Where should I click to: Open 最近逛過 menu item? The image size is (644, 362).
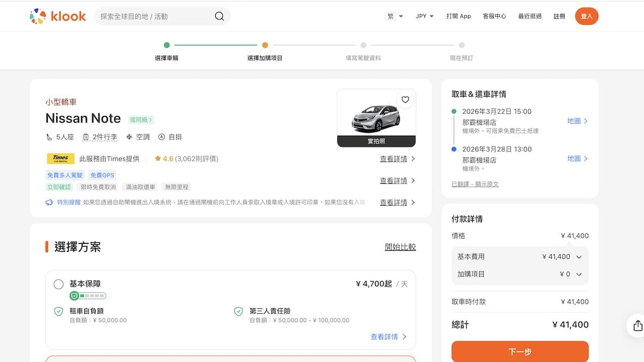click(530, 16)
